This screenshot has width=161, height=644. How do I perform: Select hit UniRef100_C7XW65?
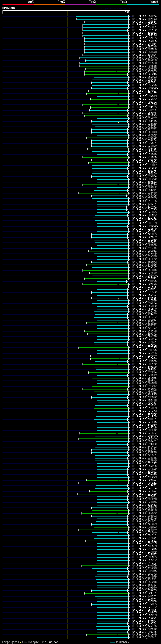[144, 604]
